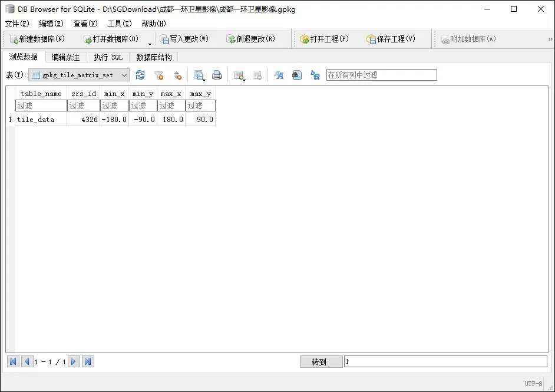Click the save table as icon
The image size is (555, 392).
(x=199, y=75)
